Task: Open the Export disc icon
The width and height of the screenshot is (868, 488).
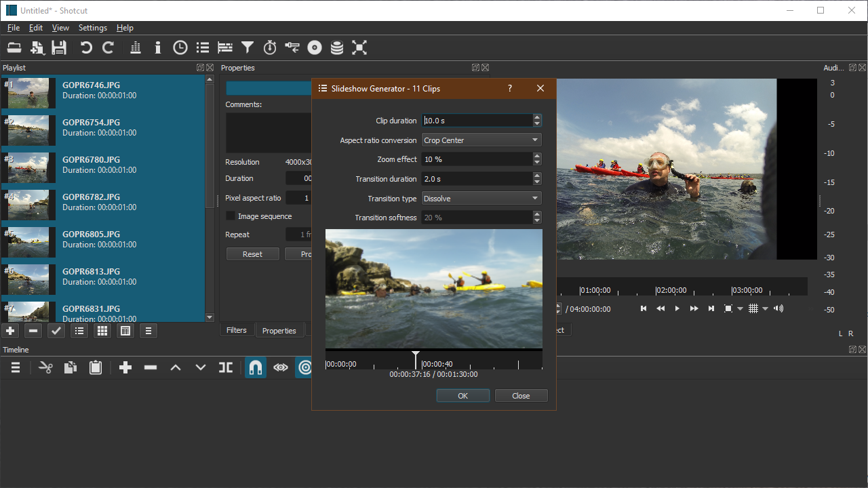Action: 315,47
